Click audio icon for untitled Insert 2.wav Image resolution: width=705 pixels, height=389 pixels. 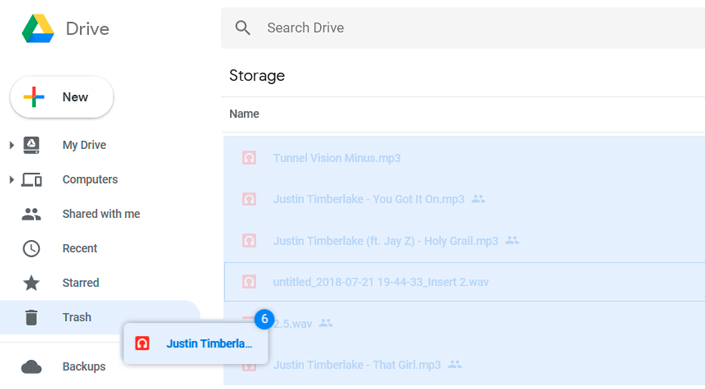click(249, 282)
